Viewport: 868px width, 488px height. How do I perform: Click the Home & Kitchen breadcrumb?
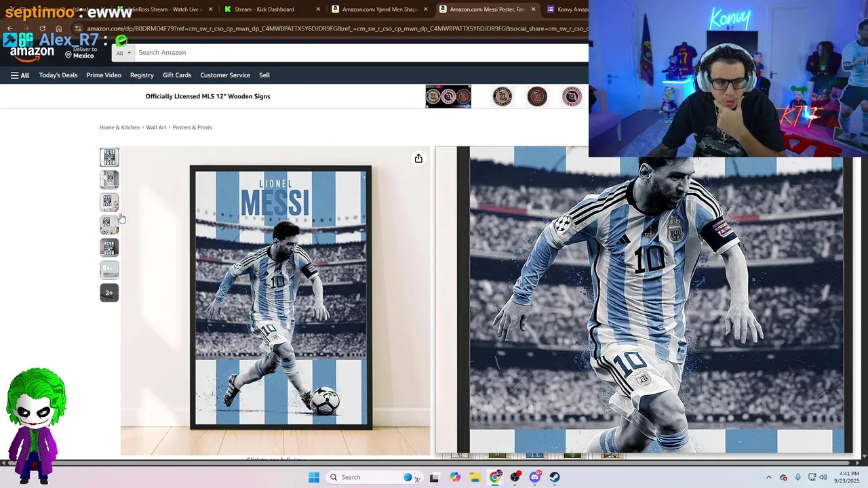pos(119,127)
